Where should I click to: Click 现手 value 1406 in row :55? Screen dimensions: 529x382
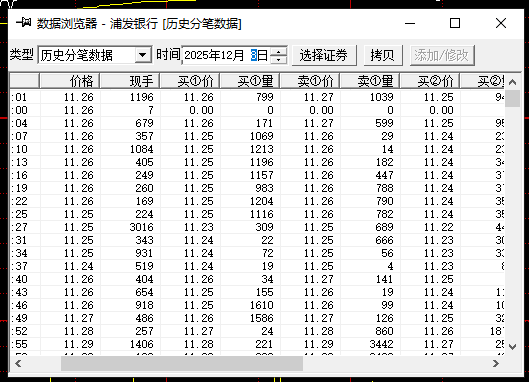141,344
